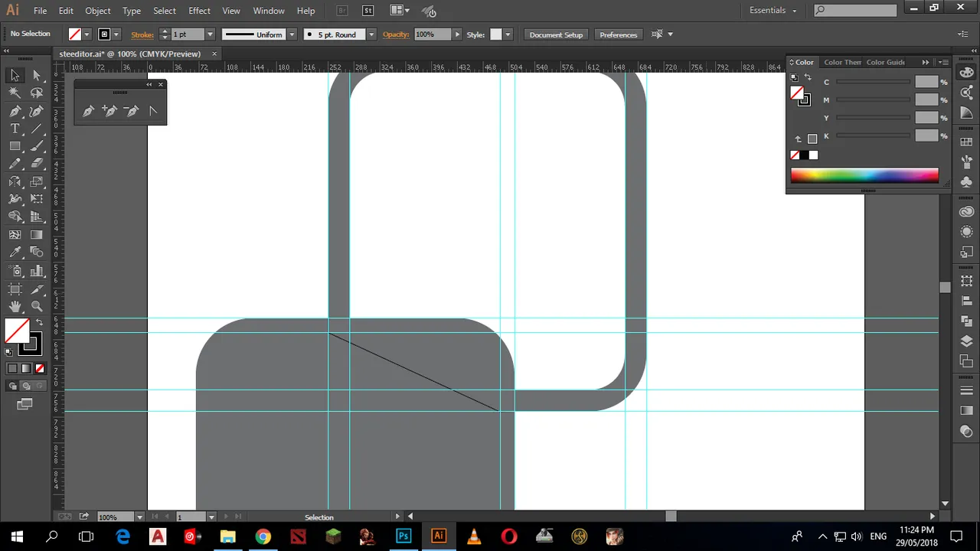Choose Add Anchor Point tool in floating panel
Viewport: 980px width, 551px height.
pos(109,111)
